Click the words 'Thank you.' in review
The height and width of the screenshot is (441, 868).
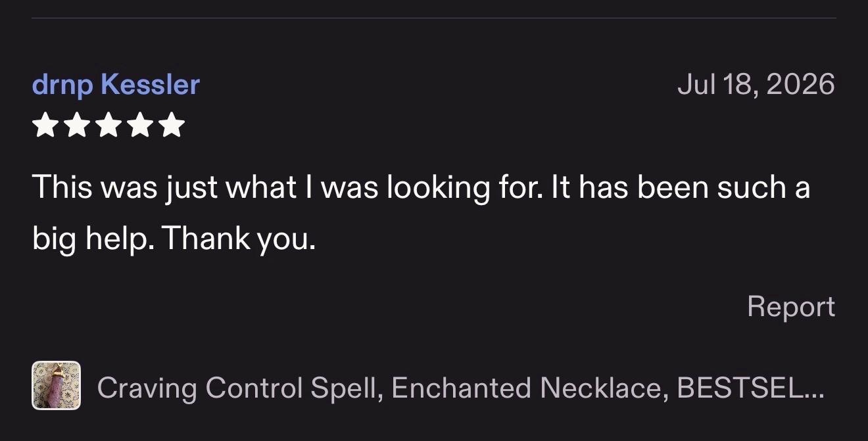pos(239,239)
